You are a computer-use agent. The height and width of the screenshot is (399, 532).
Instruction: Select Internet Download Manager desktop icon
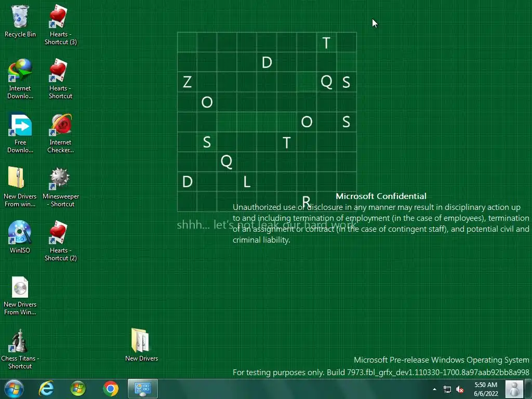20,79
